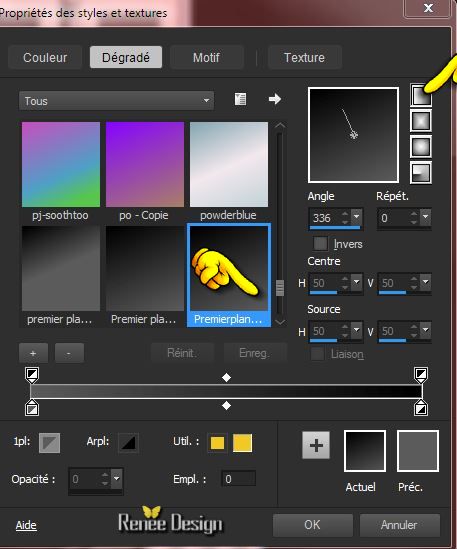Open the Angle value dropdown arrow

tap(356, 217)
